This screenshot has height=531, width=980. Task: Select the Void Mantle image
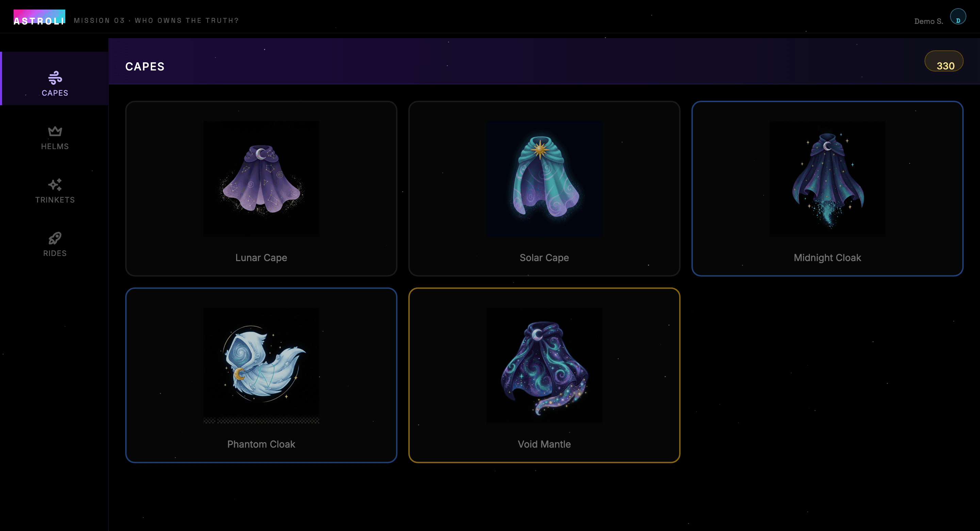click(544, 366)
